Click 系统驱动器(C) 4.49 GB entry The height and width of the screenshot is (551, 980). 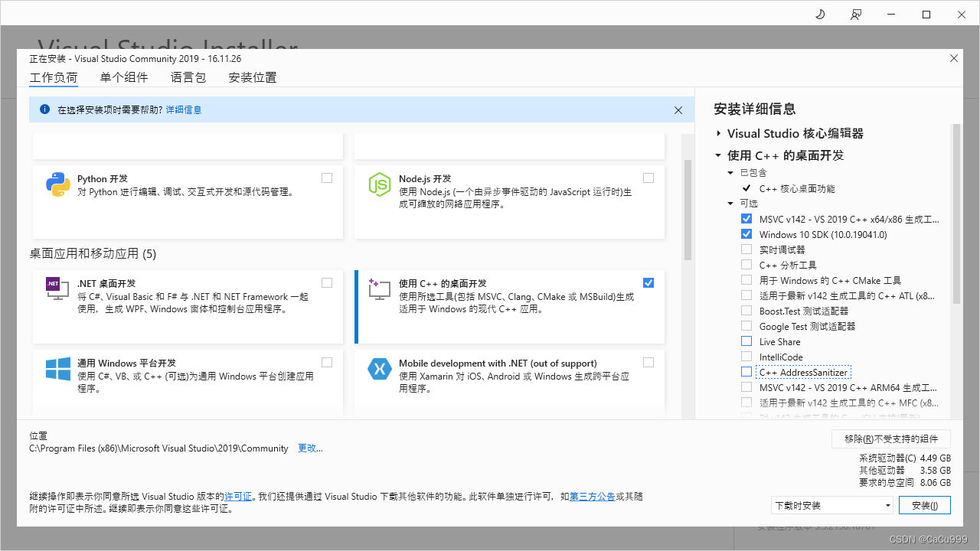tap(905, 458)
